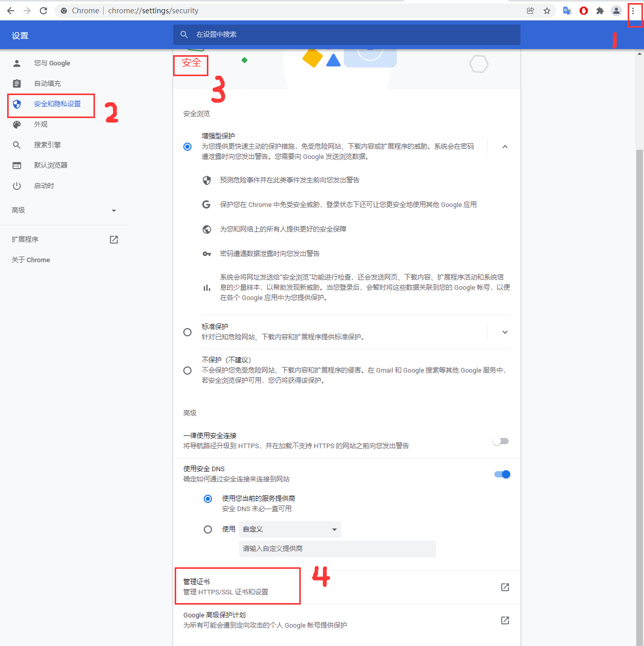Open the red ad-blocker extension icon
The image size is (644, 646).
pos(584,11)
